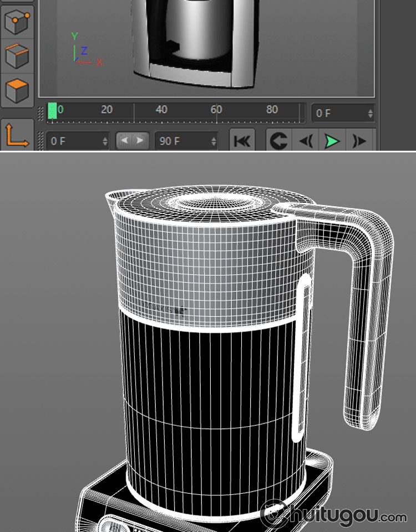Click the 90 F end frame input

coord(180,141)
